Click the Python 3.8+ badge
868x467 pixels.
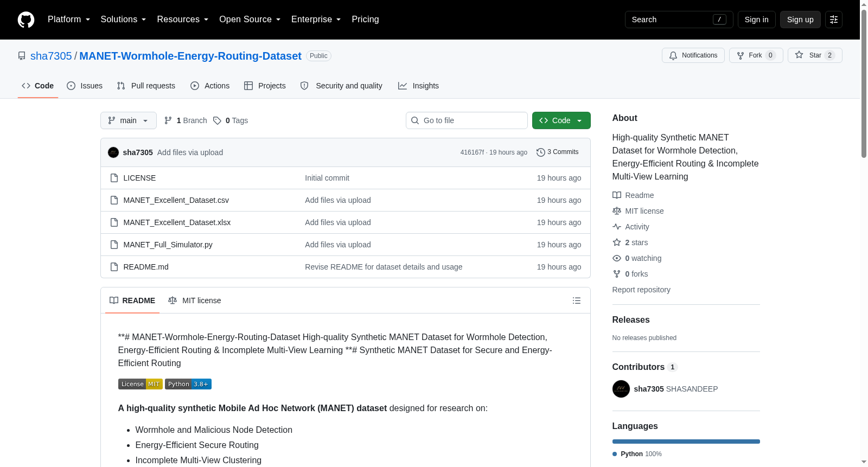pyautogui.click(x=188, y=384)
